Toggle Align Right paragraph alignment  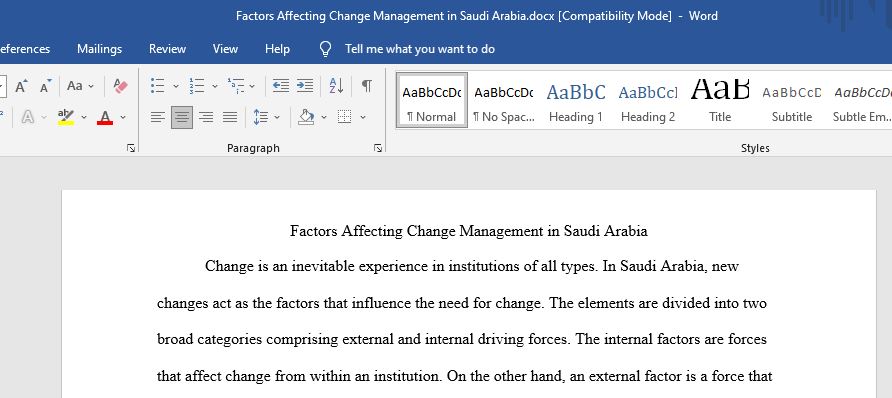coord(206,117)
